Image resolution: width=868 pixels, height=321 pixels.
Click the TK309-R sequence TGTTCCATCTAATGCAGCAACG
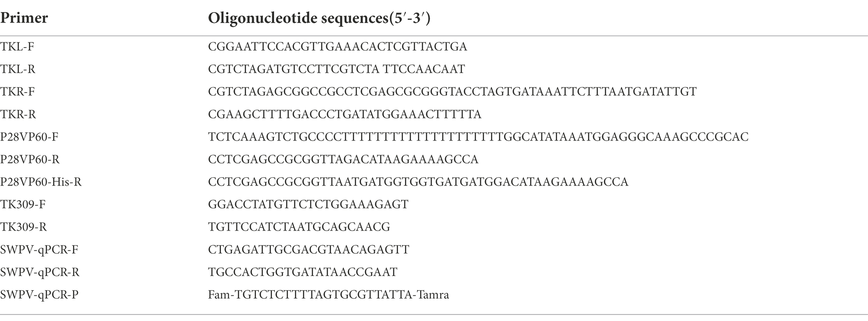[299, 227]
